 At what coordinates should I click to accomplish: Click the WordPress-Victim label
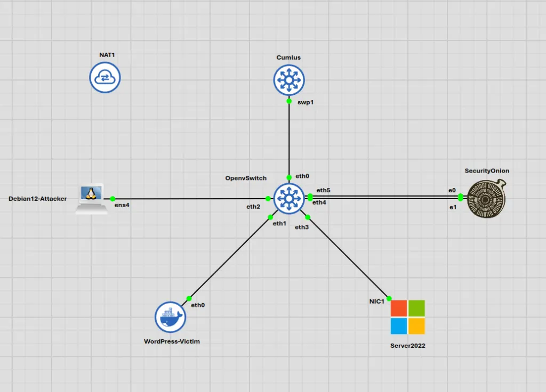[172, 341]
